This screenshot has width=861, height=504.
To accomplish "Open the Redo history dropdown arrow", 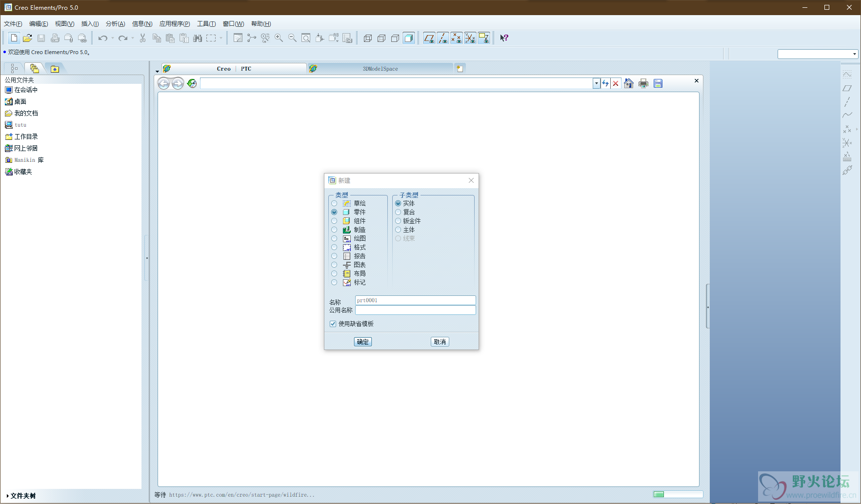I will [132, 38].
